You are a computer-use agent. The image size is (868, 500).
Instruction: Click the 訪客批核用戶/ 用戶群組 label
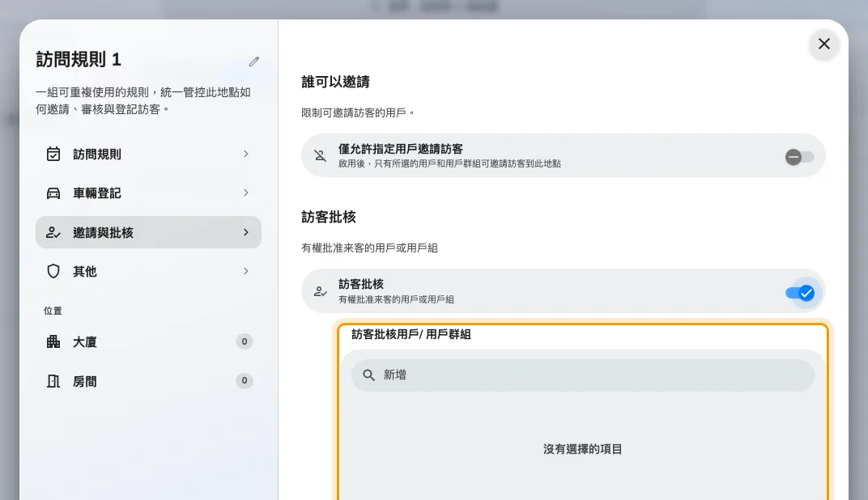411,334
